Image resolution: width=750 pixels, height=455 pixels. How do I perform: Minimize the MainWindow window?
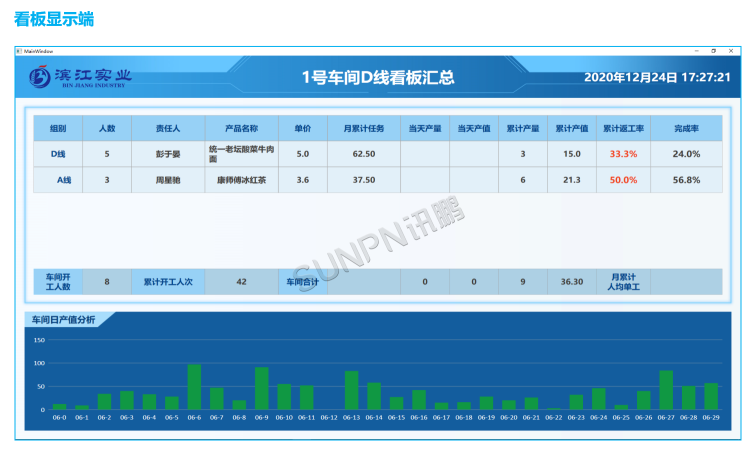click(696, 50)
